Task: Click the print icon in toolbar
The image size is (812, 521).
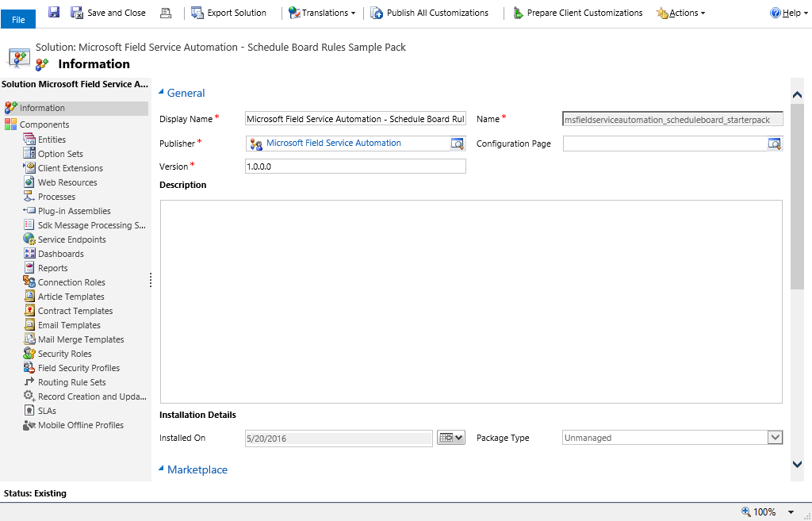Action: tap(166, 13)
